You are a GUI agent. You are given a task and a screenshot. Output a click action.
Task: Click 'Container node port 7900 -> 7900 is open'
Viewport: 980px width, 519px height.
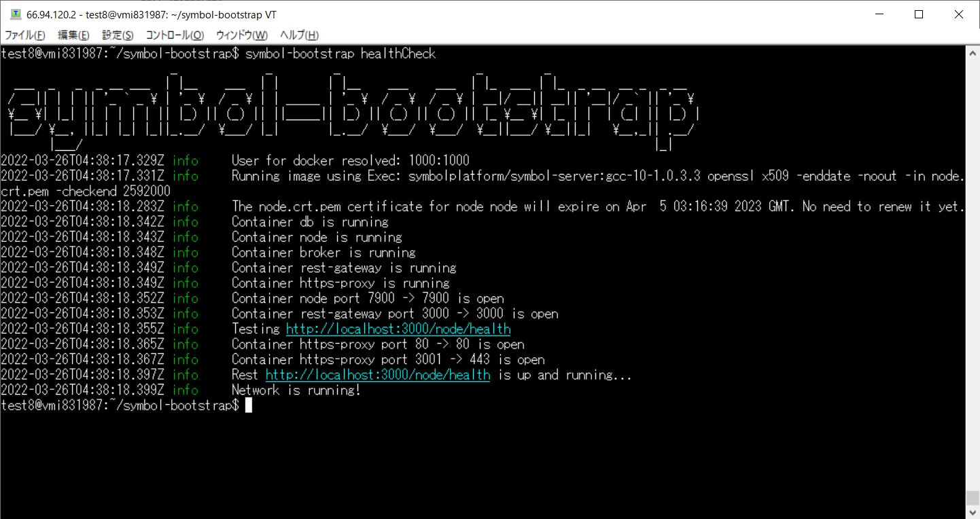click(368, 298)
